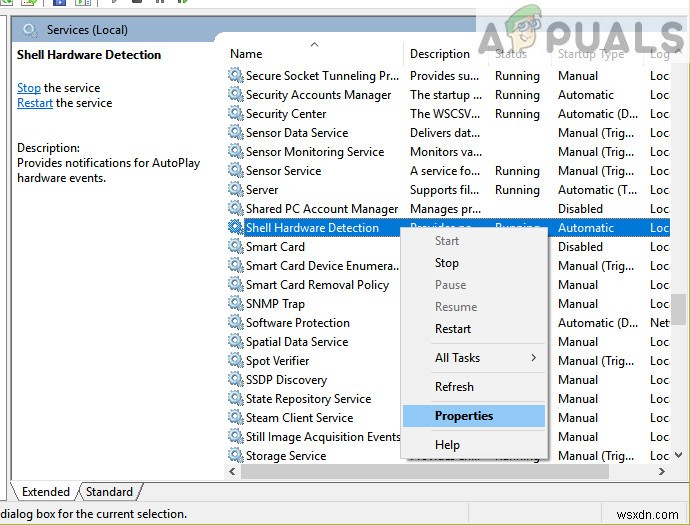Screen dimensions: 690x525
Task: Click gear icon beside Sensor Data Service
Action: [235, 132]
